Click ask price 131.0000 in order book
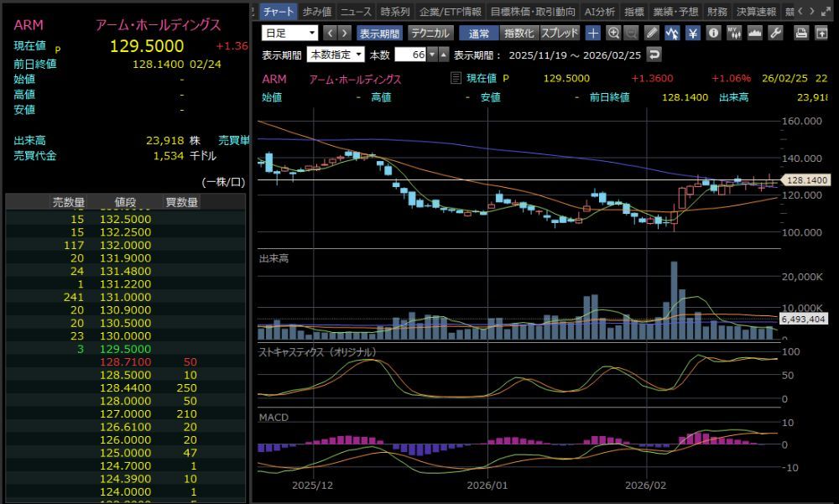Image resolution: width=839 pixels, height=504 pixels. [x=125, y=297]
